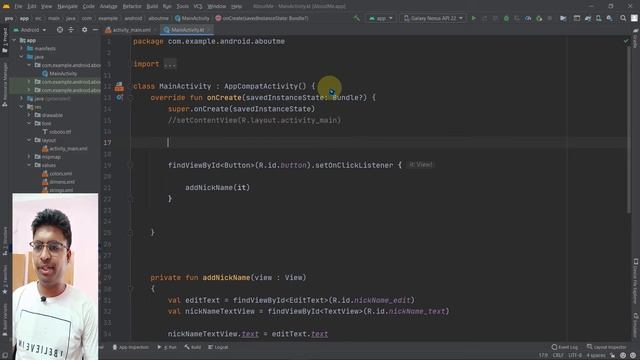Click the MainActivity breadcrumb in navigation bar
Viewport: 640px width, 360px height.
coord(192,18)
